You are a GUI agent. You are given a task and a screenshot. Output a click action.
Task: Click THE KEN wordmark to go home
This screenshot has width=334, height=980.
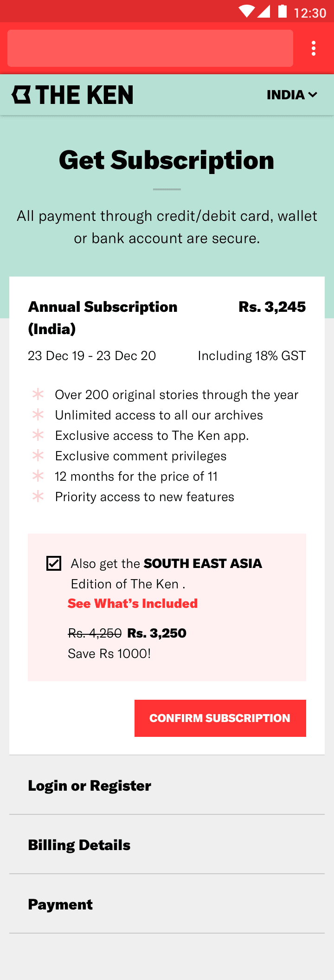[84, 95]
